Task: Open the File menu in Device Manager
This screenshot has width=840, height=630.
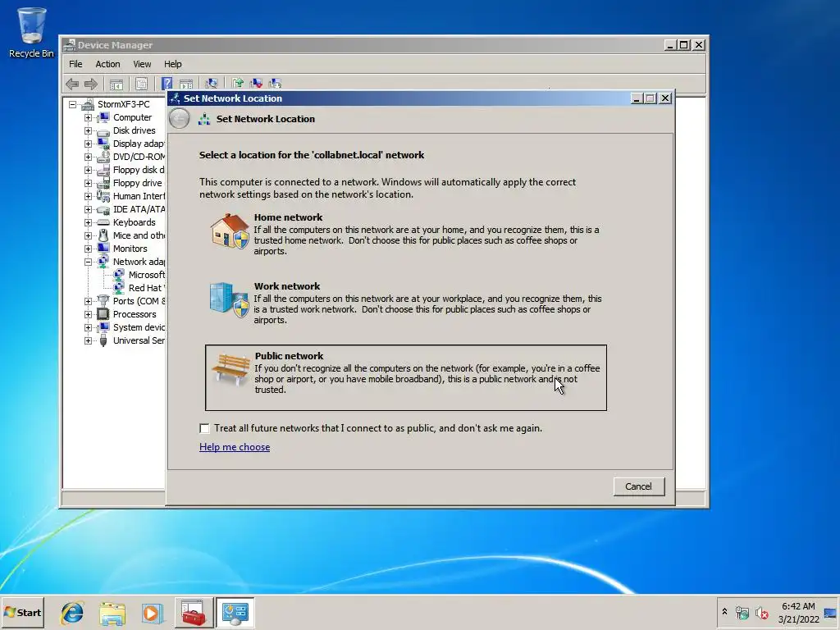Action: tap(75, 64)
